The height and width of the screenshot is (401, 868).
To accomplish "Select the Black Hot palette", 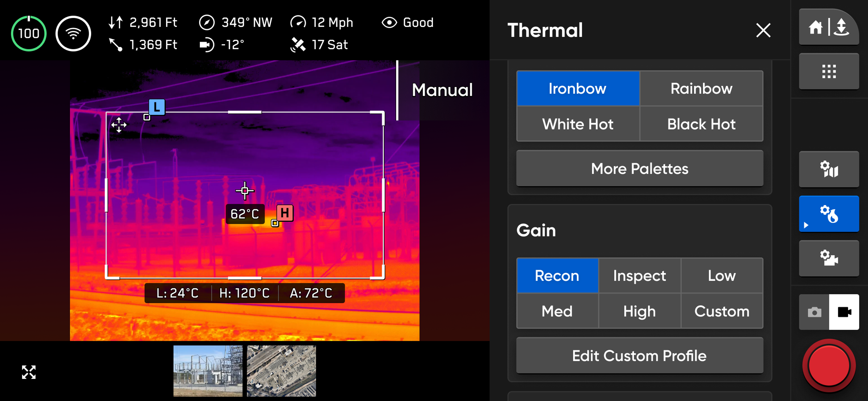I will coord(701,124).
